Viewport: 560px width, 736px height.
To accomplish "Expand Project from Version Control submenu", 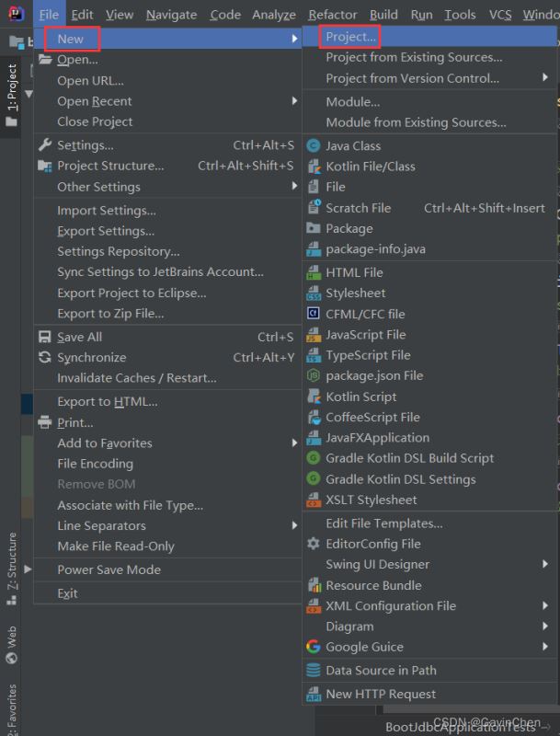I will coord(412,78).
